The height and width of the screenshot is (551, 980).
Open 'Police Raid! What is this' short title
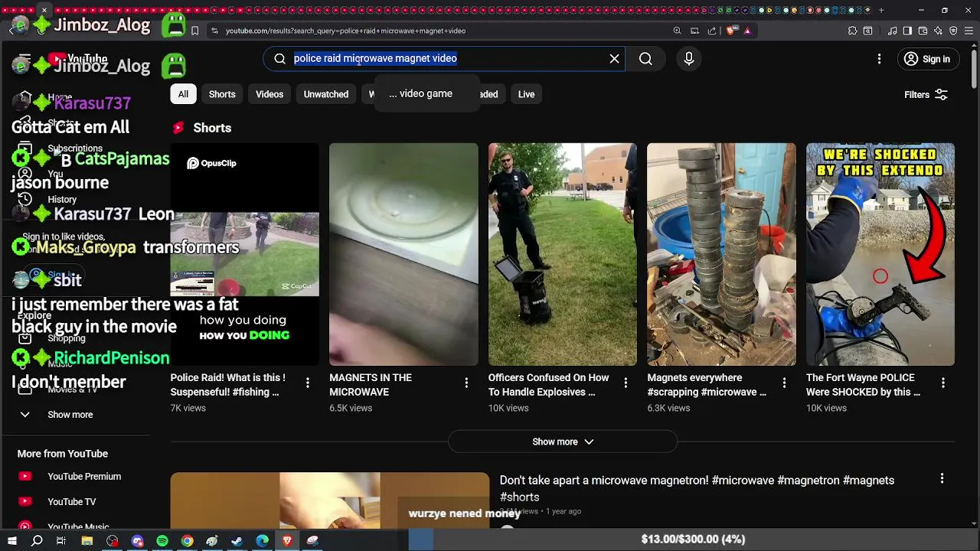tap(227, 384)
